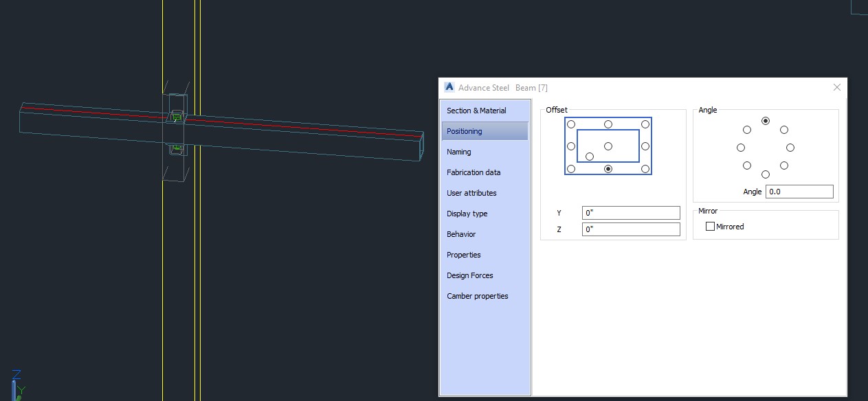
Task: Choose the upper-right angle orientation radio
Action: (x=783, y=128)
